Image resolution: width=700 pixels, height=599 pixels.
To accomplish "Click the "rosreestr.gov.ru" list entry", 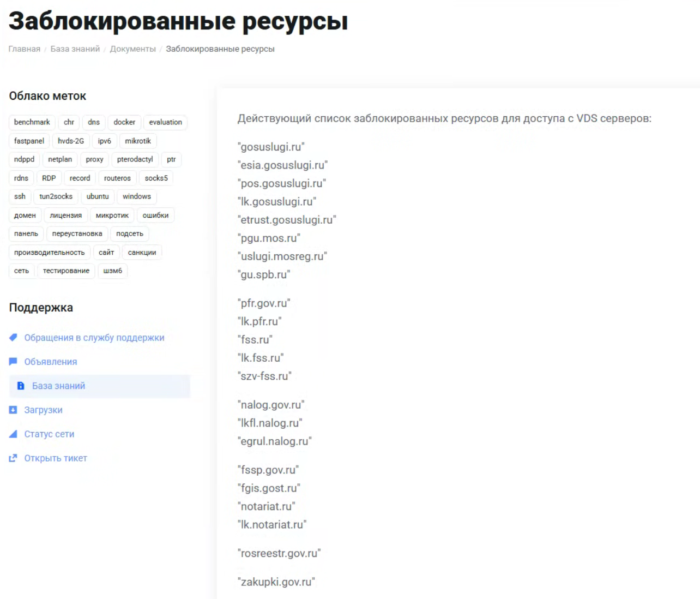I will coord(279,553).
